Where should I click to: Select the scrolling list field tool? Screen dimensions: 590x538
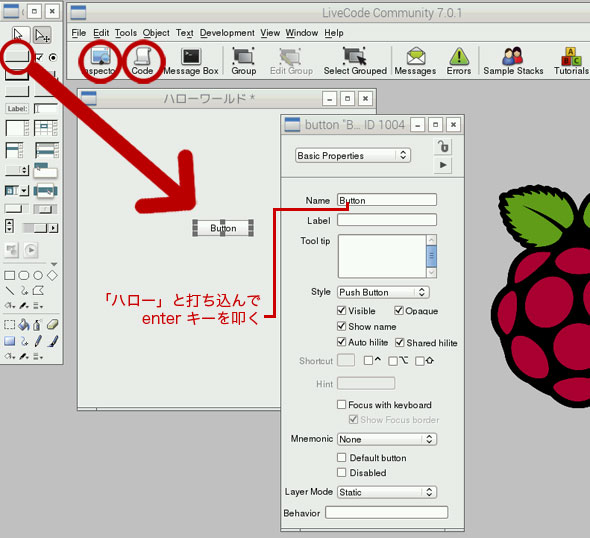[x=14, y=150]
